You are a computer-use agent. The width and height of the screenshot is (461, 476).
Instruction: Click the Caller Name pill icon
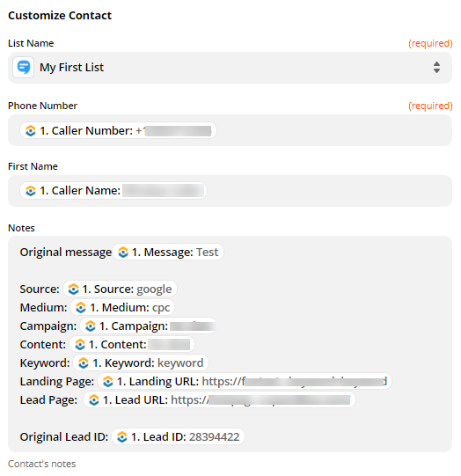click(30, 191)
